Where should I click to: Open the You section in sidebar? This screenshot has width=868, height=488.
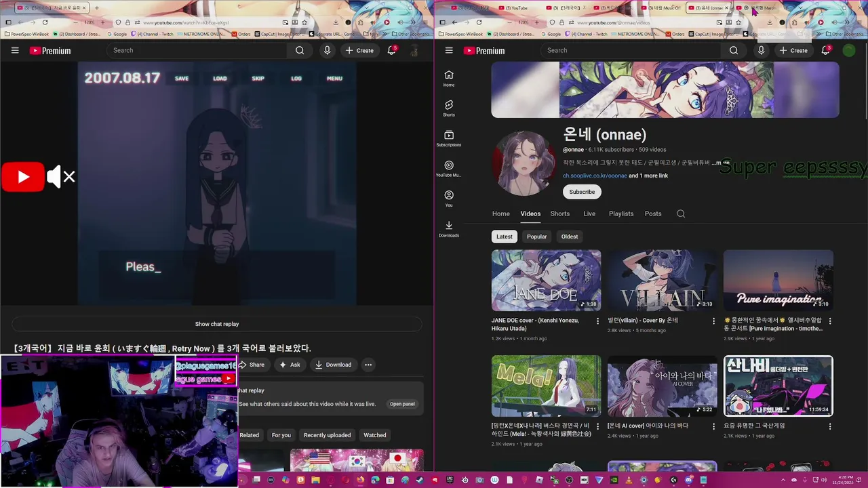[x=449, y=199]
